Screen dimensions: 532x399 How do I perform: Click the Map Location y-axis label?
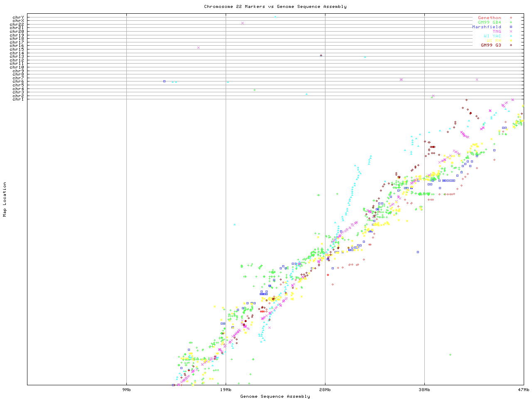click(x=5, y=199)
